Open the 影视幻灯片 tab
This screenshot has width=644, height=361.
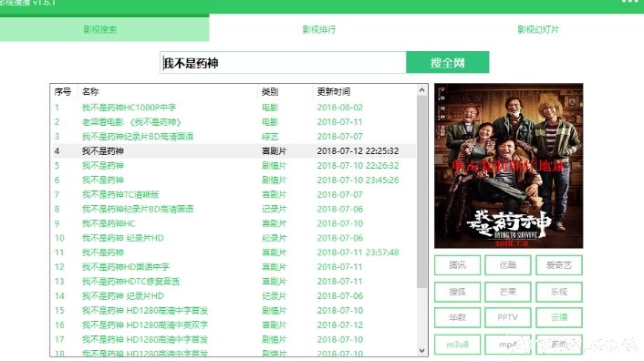[x=538, y=29]
